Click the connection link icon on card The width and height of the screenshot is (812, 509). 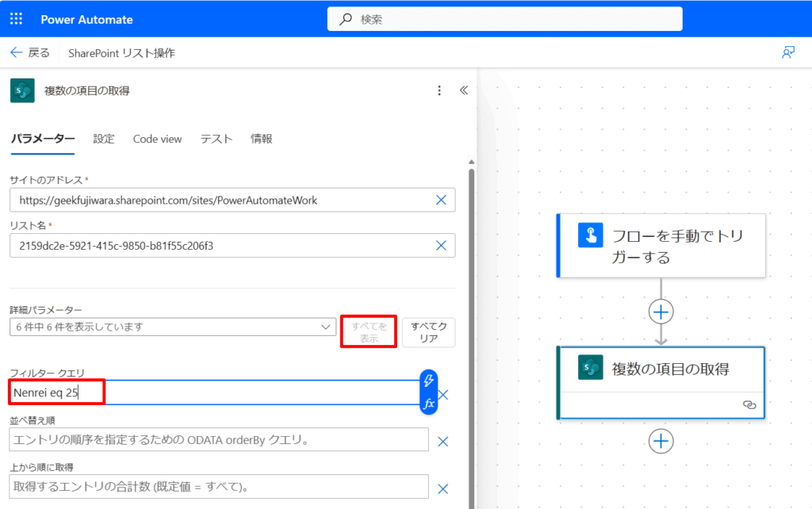pos(749,405)
